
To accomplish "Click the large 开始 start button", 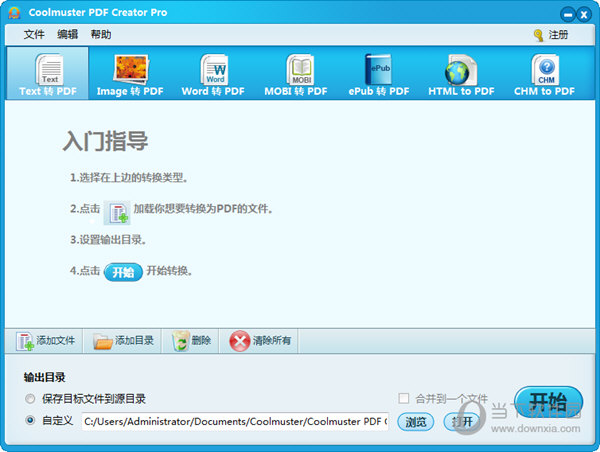I will pos(548,402).
